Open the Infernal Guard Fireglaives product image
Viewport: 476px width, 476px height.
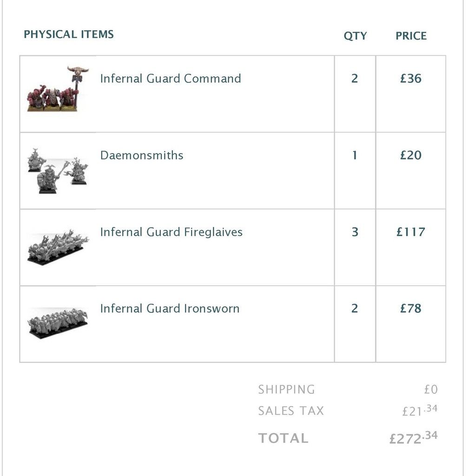pyautogui.click(x=58, y=248)
